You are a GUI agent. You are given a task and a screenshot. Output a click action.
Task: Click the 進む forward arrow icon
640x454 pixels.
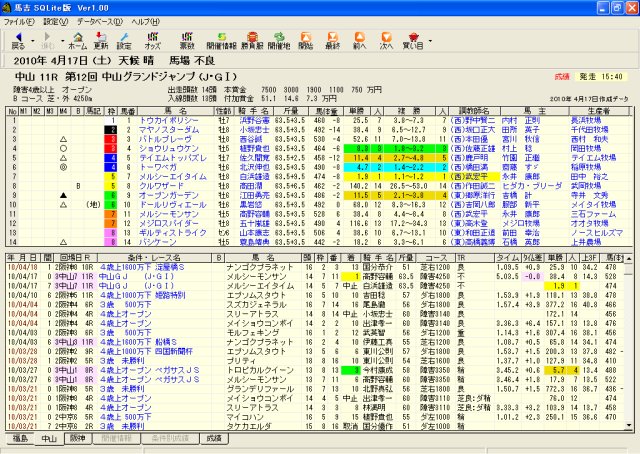pyautogui.click(x=47, y=37)
